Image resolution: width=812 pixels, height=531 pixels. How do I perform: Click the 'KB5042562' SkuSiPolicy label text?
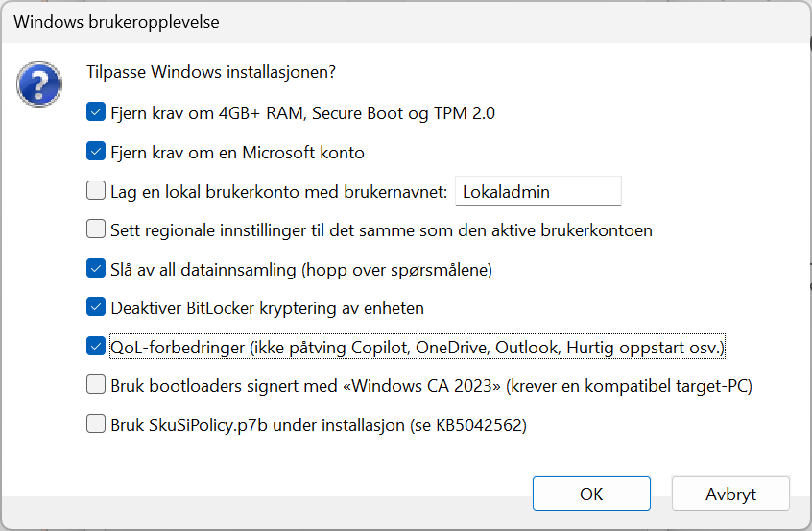480,425
